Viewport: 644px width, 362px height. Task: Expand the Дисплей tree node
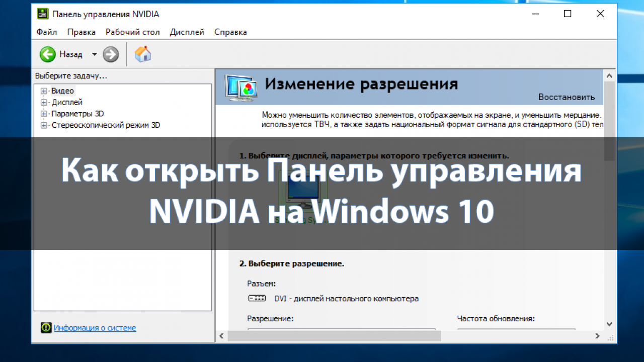[x=44, y=103]
